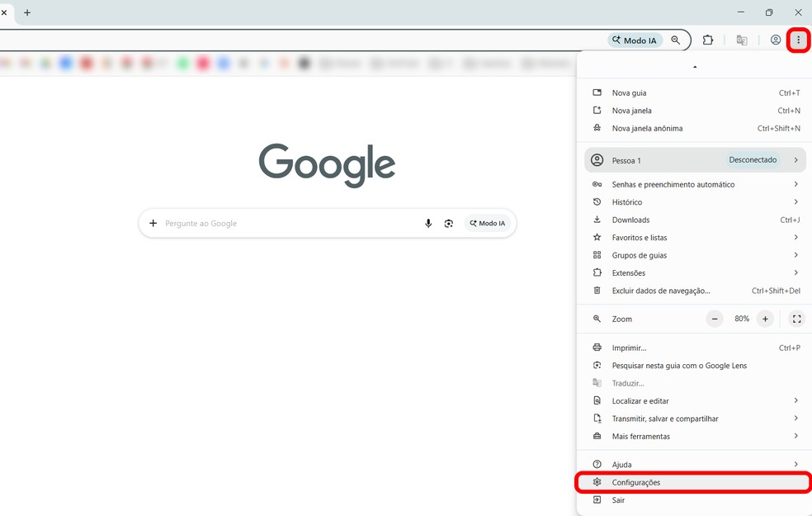Screen dimensions: 812x516
Task: Expand Favoritos e listas submenu
Action: click(x=695, y=237)
